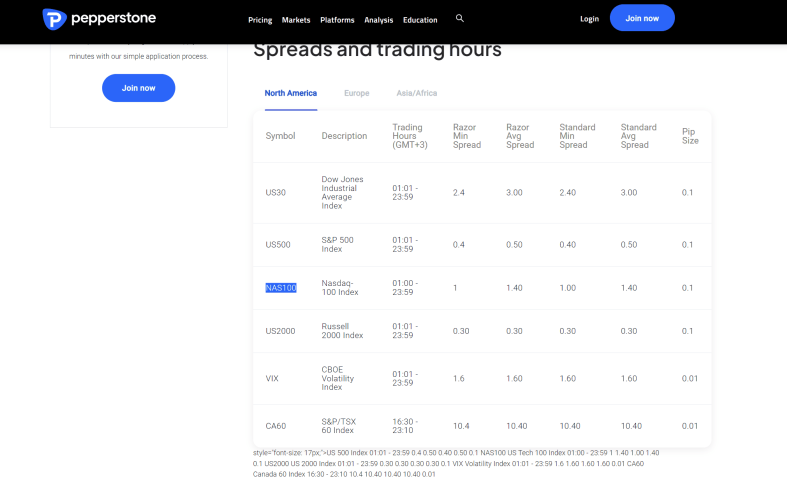Click the US500 symbol cell
This screenshot has width=787, height=498.
pyautogui.click(x=278, y=245)
